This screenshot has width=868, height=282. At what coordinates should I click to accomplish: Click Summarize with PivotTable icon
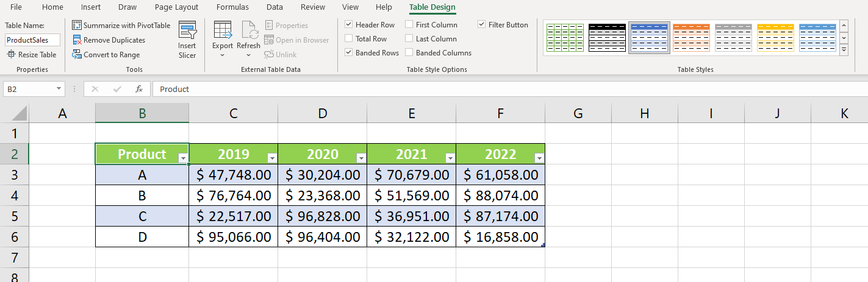click(x=77, y=26)
